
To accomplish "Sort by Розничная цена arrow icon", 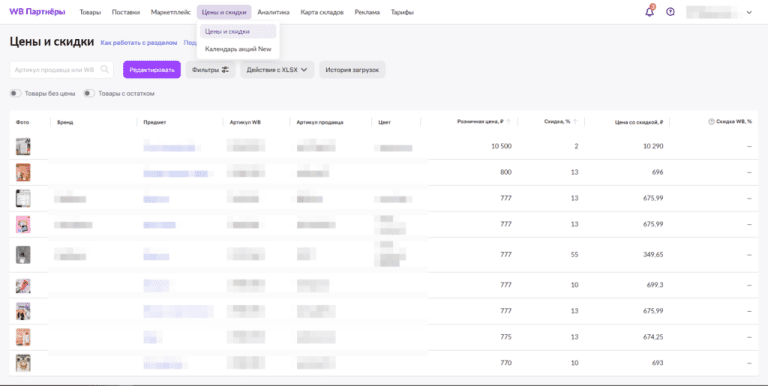I will [508, 122].
